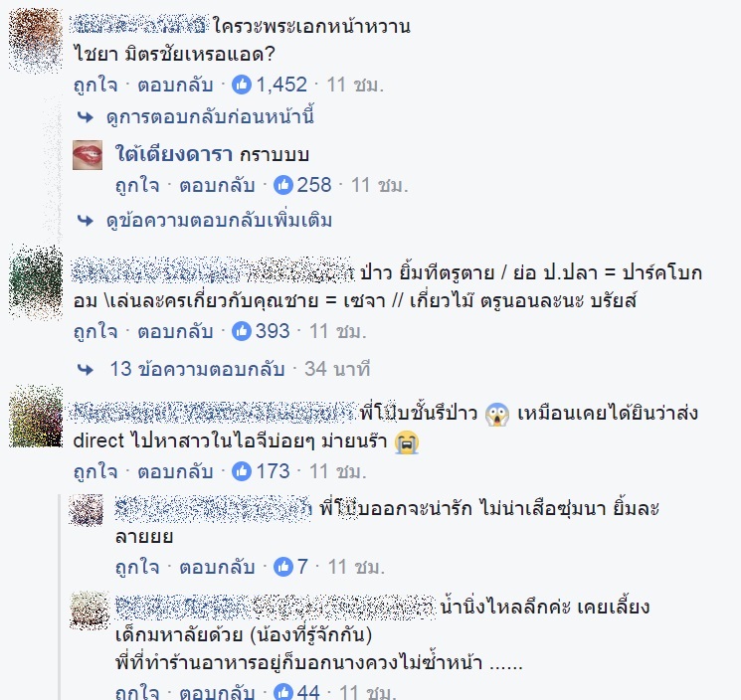Image resolution: width=741 pixels, height=700 pixels.
Task: Click the 11 ชม. timestamp beside 393
Action: tap(338, 331)
